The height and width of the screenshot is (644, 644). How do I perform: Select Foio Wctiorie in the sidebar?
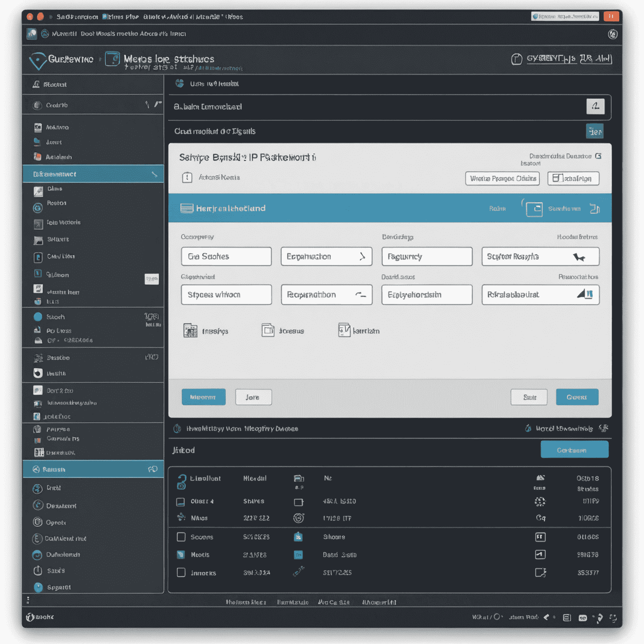[63, 223]
